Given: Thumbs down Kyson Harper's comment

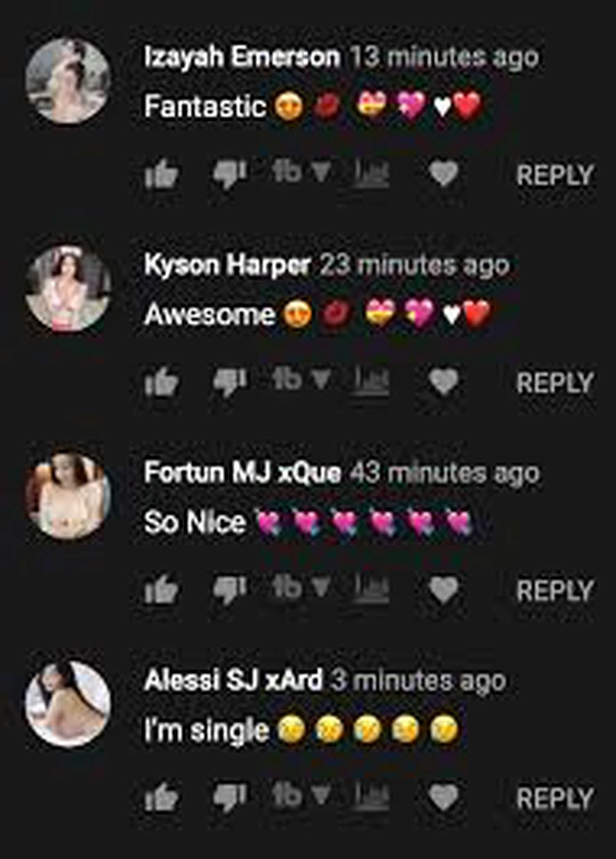Looking at the screenshot, I should click(229, 383).
